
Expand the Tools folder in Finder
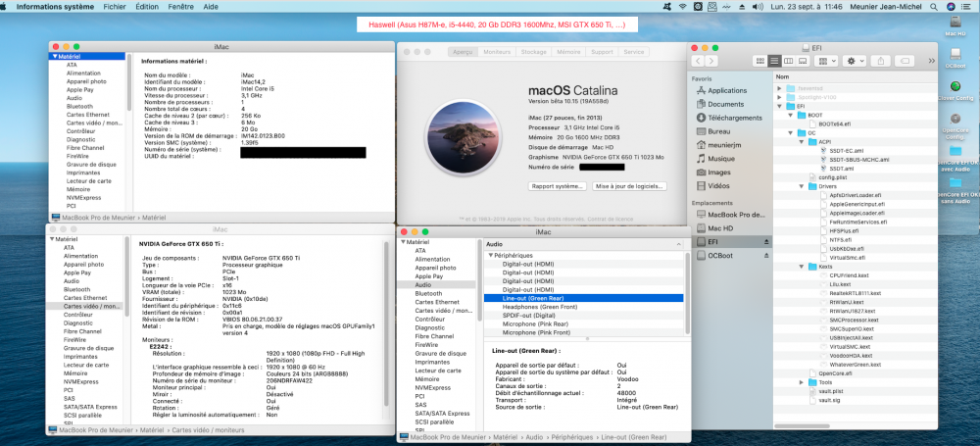[x=802, y=382]
